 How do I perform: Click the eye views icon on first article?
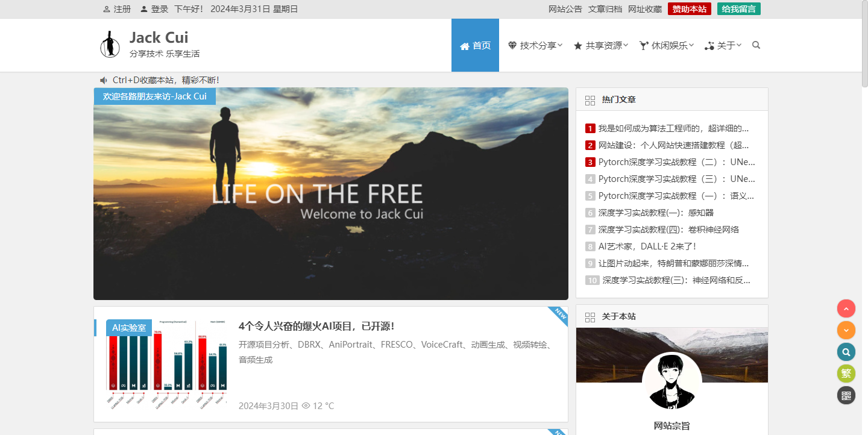[306, 406]
